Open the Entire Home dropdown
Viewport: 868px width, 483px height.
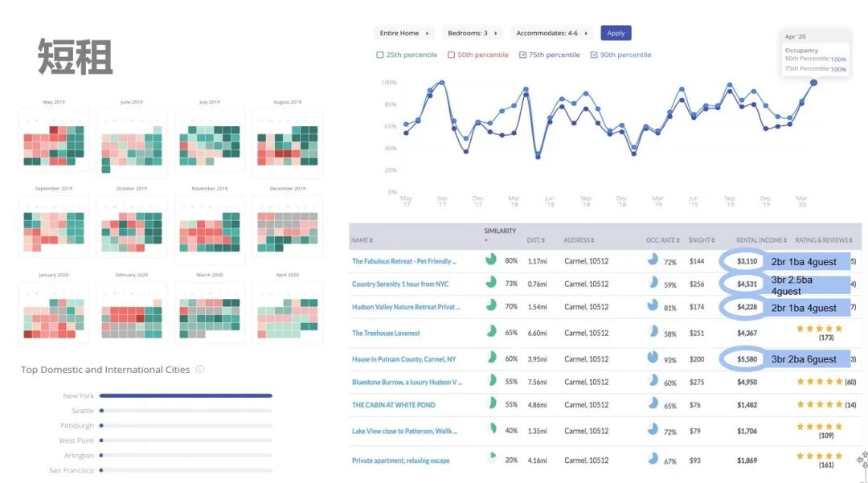tap(404, 33)
